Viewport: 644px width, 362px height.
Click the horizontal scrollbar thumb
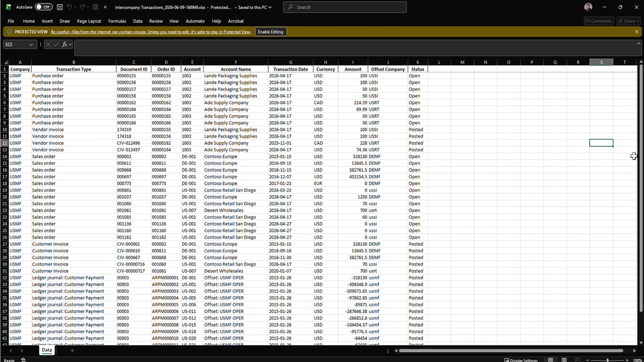(x=511, y=350)
